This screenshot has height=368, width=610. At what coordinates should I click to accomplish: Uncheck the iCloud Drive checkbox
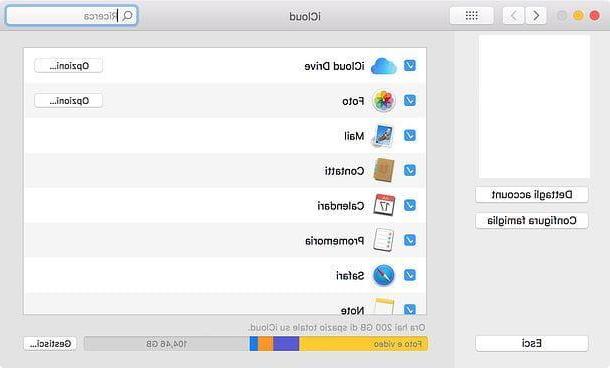coord(410,65)
